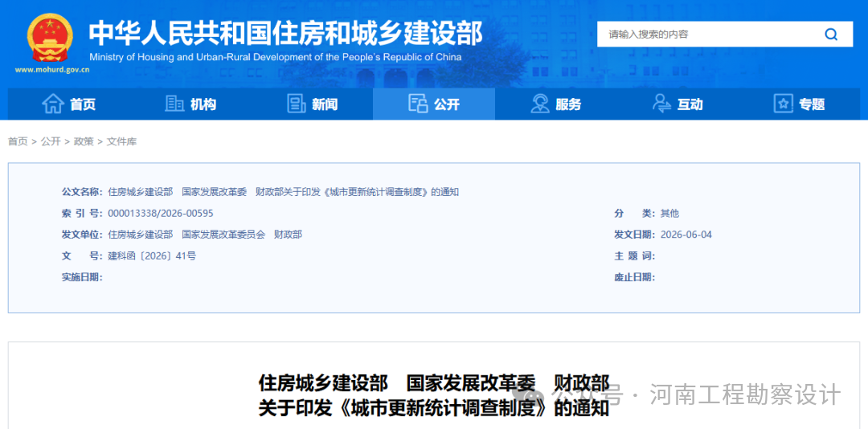The height and width of the screenshot is (429, 868).
Task: Click the heading line 关于印发《城市更新统计调查制度》的通知
Action: [434, 409]
